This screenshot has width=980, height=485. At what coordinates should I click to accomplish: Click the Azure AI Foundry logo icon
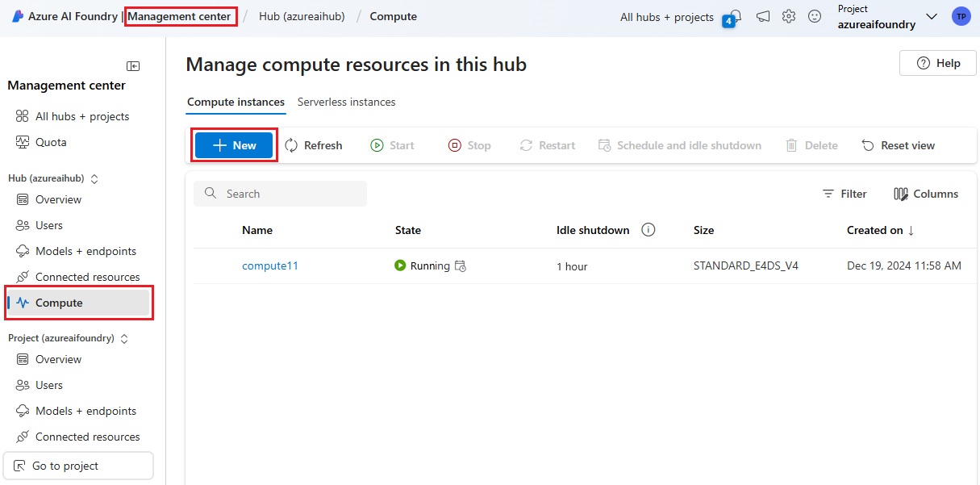click(x=17, y=16)
